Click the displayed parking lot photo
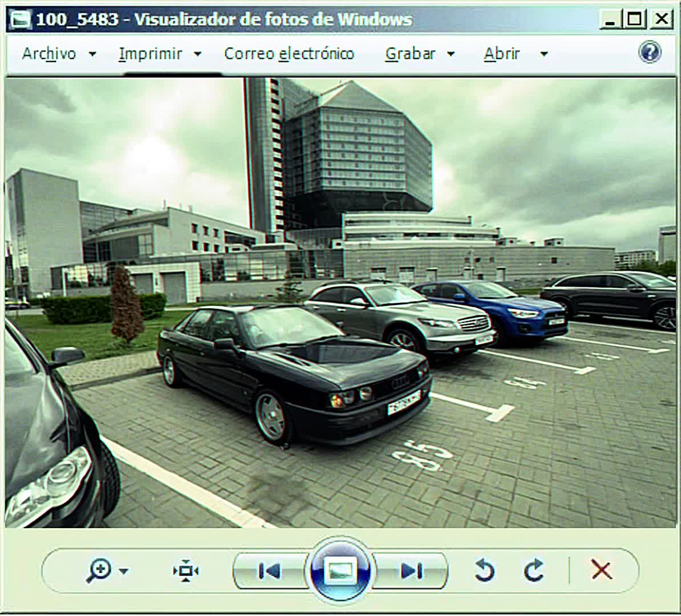 (x=340, y=303)
